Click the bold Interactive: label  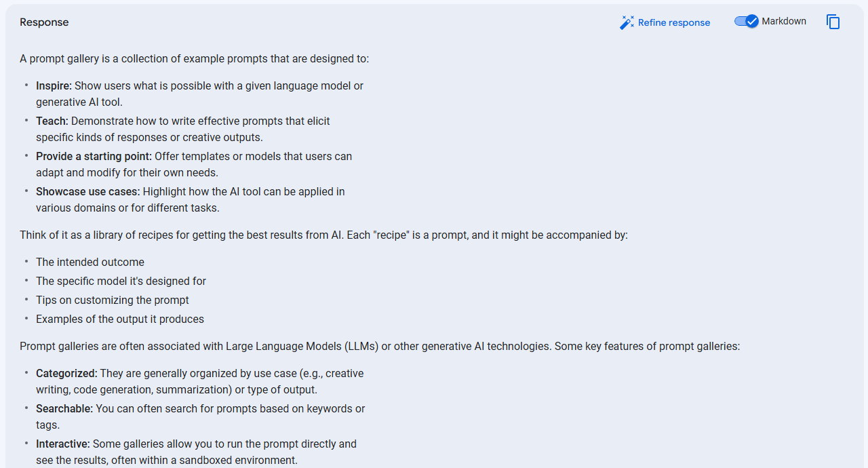pos(63,444)
